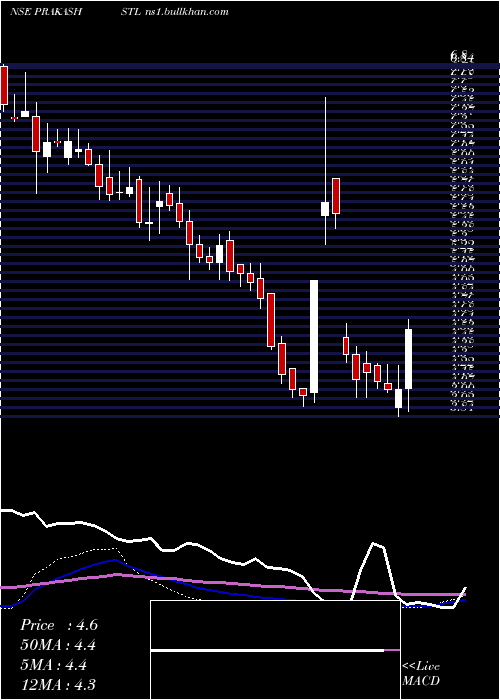Click the first red candlestick at chart start
This screenshot has width=500, height=700.
4,85
